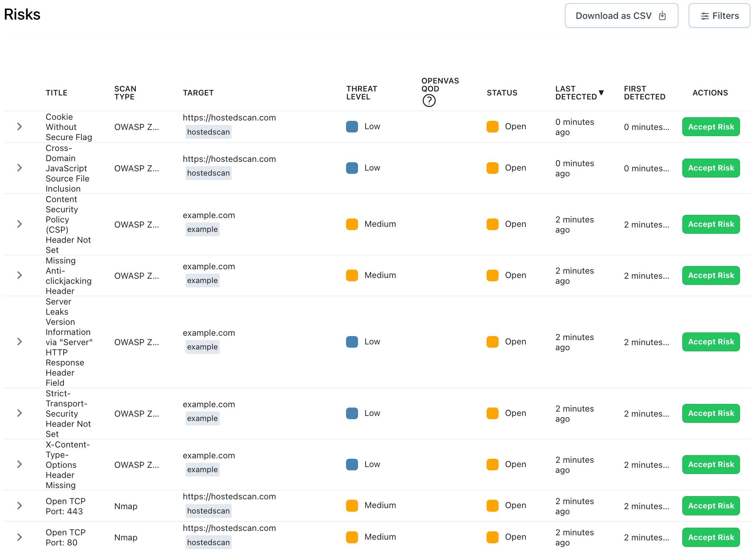Expand the Open TCP Port: 80 row

pos(19,537)
